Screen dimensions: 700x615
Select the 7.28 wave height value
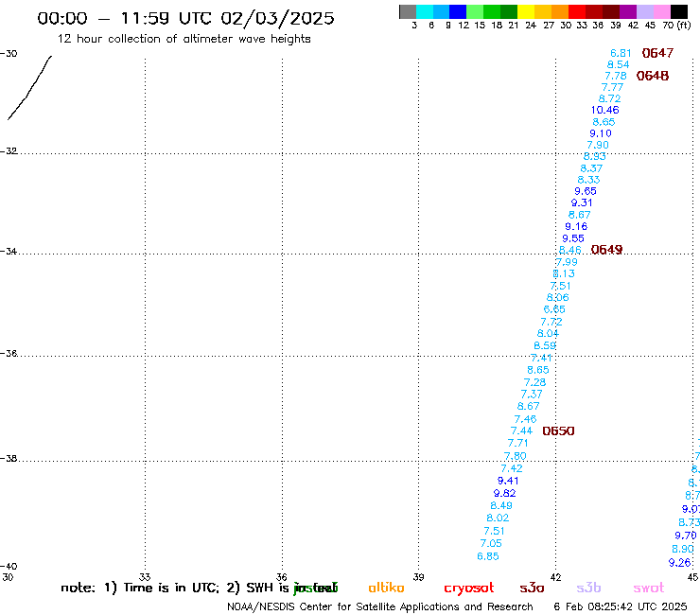[x=534, y=382]
